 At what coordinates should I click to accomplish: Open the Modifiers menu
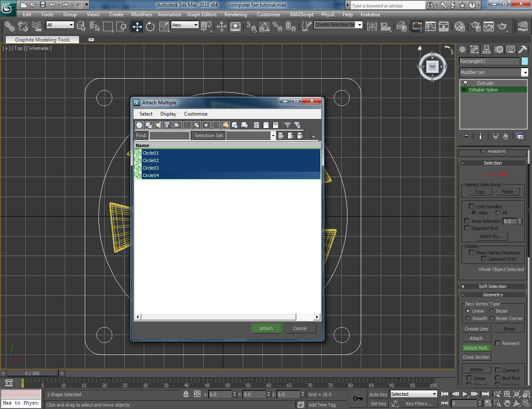(x=142, y=15)
